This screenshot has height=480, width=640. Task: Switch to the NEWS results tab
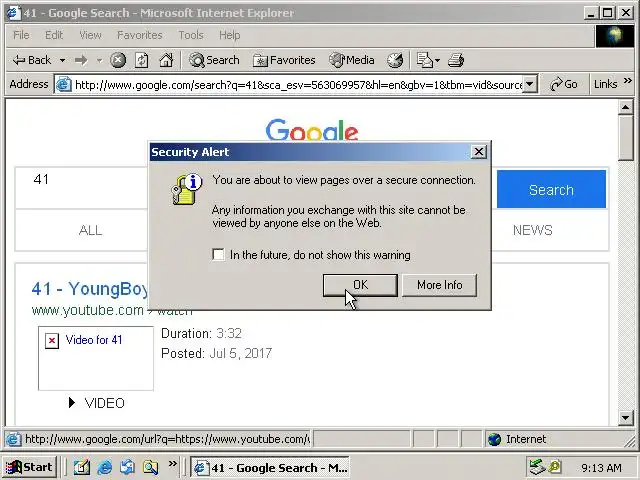533,231
